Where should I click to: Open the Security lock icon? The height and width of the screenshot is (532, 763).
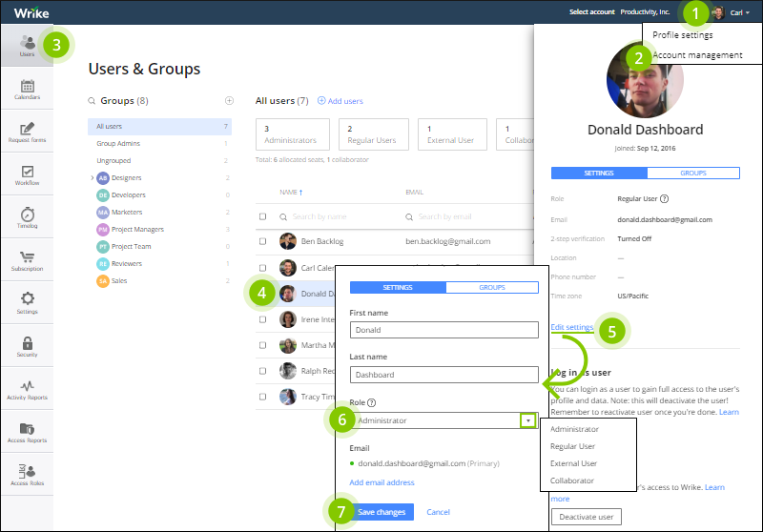[x=28, y=343]
